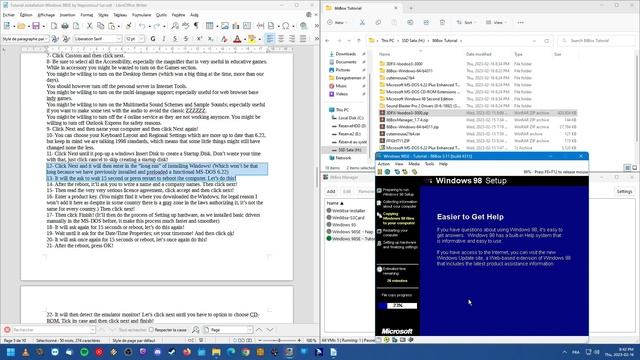Image resolution: width=640 pixels, height=360 pixels.
Task: Click the Redo arrow in Writer
Action: tap(157, 26)
